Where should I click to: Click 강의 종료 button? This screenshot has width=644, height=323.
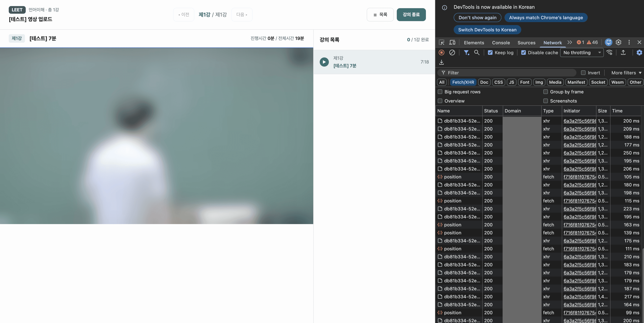coord(411,14)
